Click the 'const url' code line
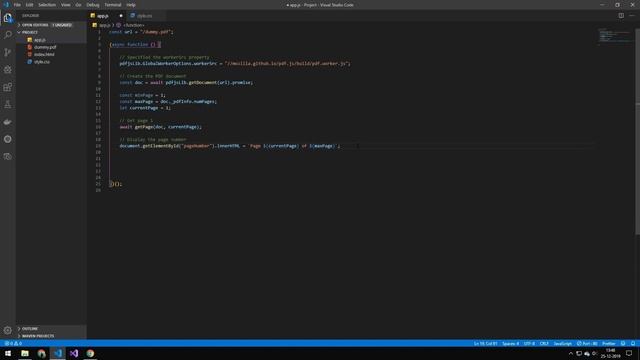The height and width of the screenshot is (360, 640). 141,31
